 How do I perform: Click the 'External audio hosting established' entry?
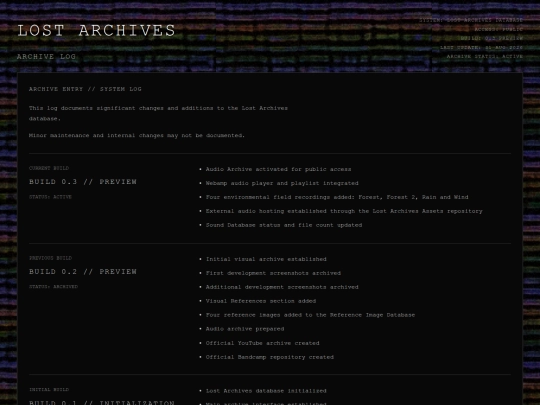pos(344,211)
